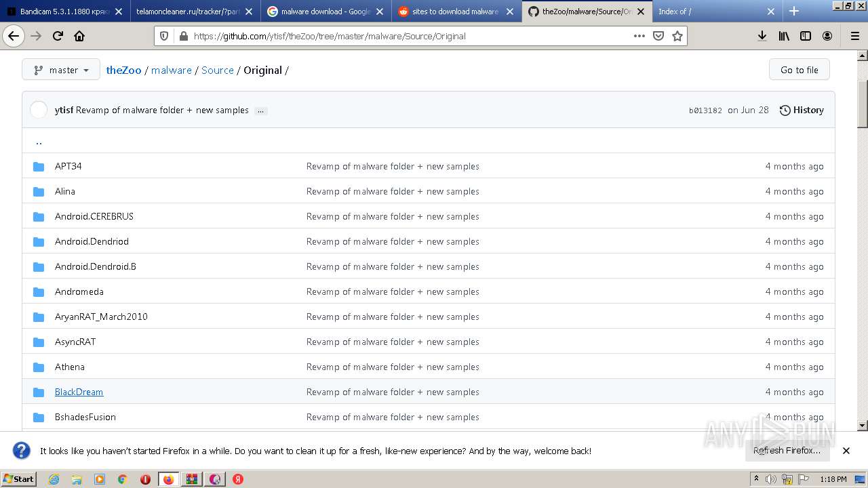Open the AsyncRAT folder
This screenshot has height=488, width=868.
click(x=75, y=342)
